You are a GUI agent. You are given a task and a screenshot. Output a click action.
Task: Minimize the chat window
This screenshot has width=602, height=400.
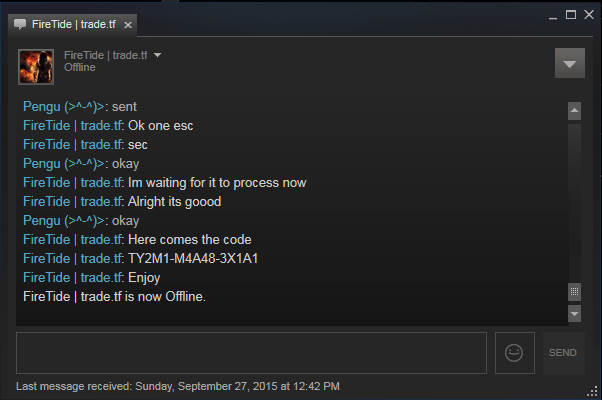click(553, 16)
